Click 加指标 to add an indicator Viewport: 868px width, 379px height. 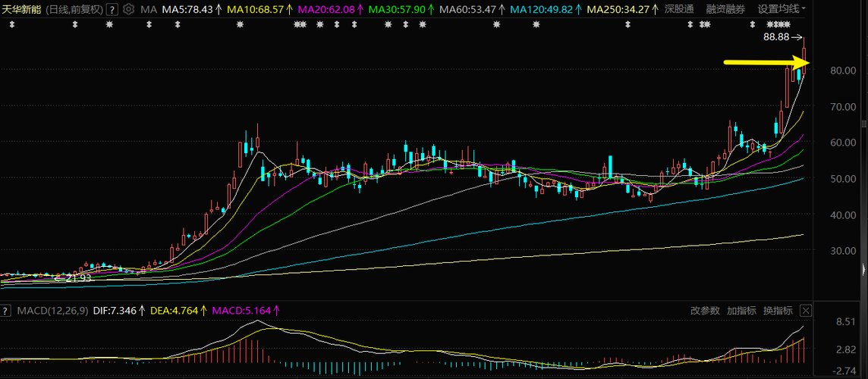(741, 310)
